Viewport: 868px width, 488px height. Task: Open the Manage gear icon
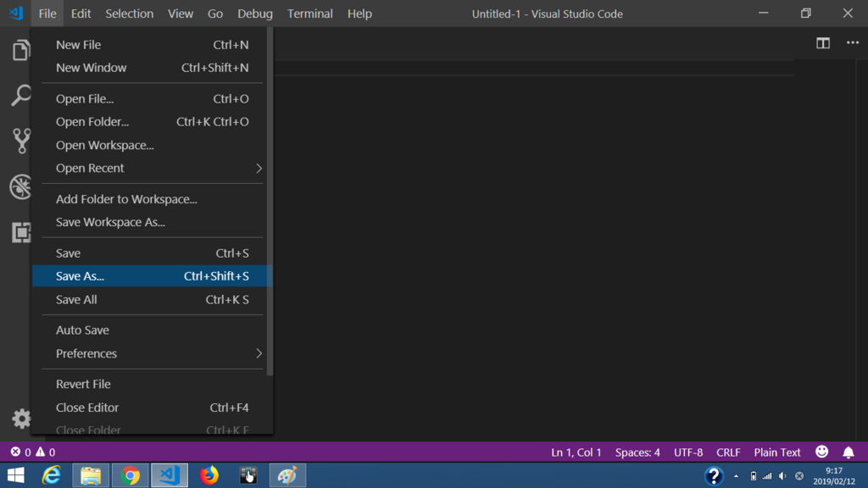coord(21,419)
